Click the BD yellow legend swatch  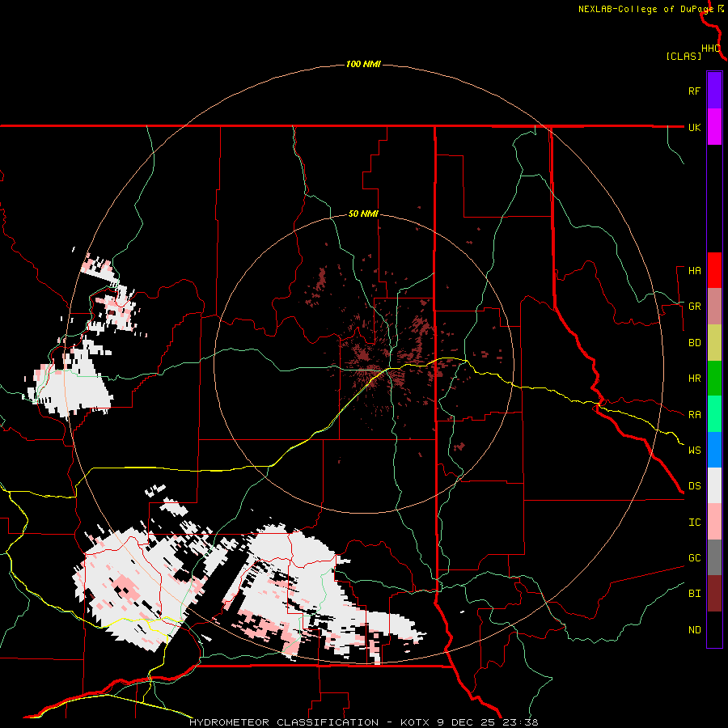[x=714, y=342]
